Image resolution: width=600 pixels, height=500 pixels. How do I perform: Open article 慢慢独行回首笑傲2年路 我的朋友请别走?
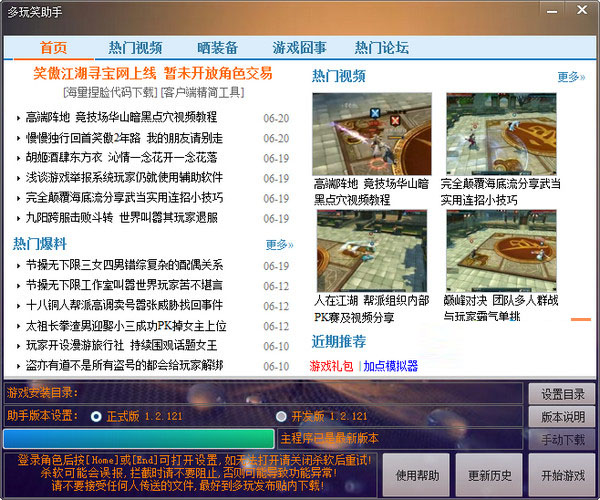pyautogui.click(x=124, y=138)
